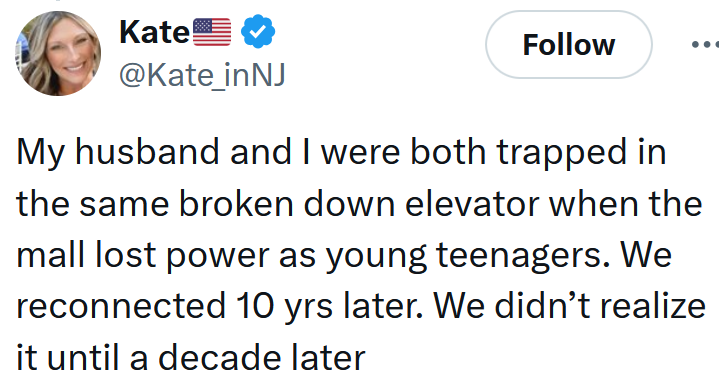Click the blue verified checkmark badge

(x=258, y=31)
